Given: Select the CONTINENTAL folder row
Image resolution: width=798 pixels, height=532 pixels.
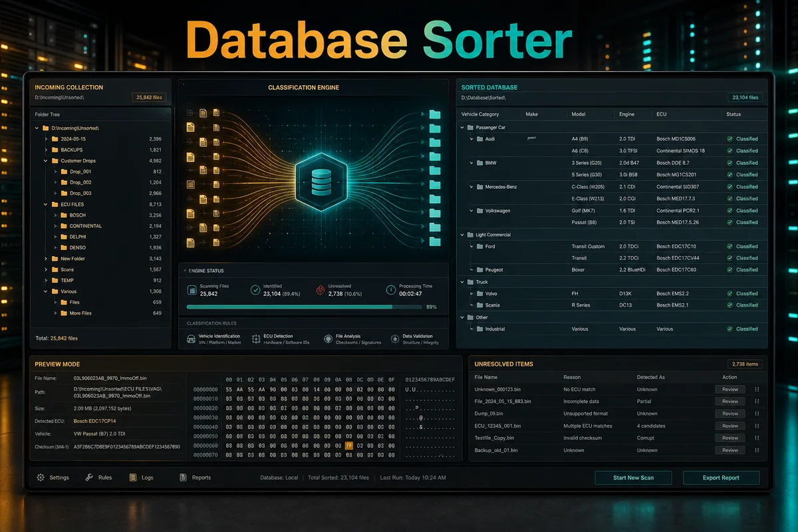Looking at the screenshot, I should 108,226.
